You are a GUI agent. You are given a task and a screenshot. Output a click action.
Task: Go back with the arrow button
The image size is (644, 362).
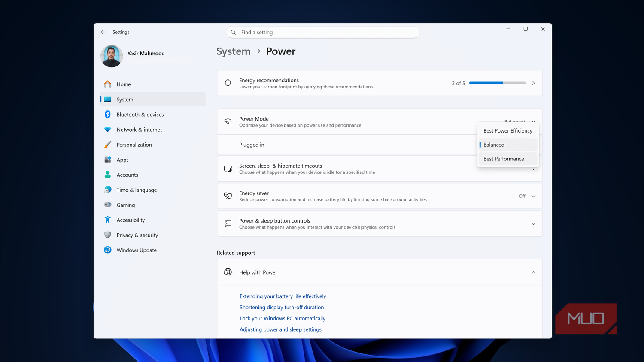point(103,32)
